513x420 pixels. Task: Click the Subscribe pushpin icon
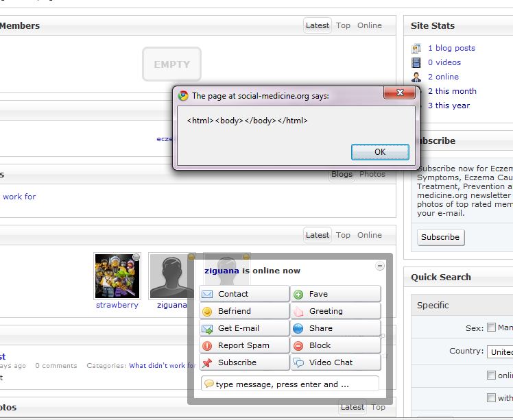coord(207,363)
